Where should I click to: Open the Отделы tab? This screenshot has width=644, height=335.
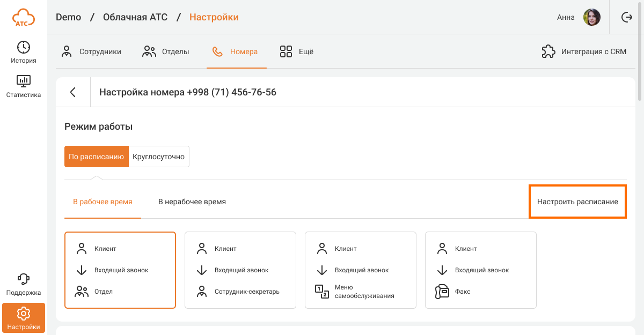(166, 52)
